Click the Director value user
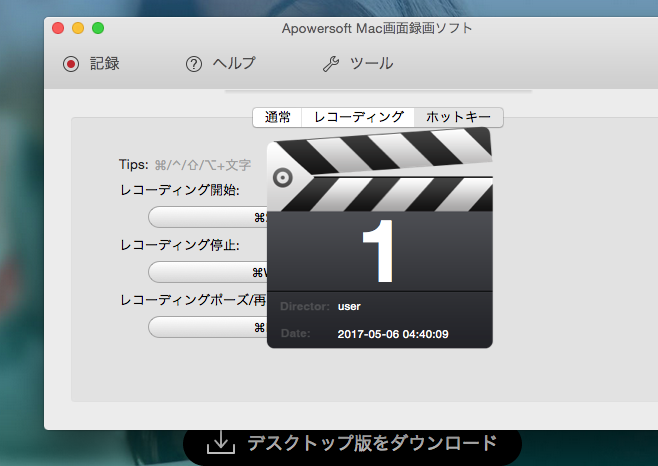 pyautogui.click(x=349, y=306)
